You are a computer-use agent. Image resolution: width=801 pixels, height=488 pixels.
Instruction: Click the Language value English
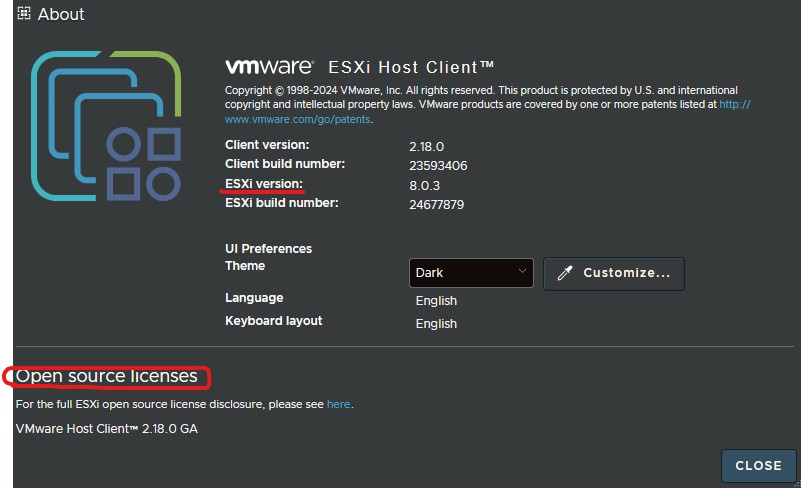pyautogui.click(x=436, y=300)
